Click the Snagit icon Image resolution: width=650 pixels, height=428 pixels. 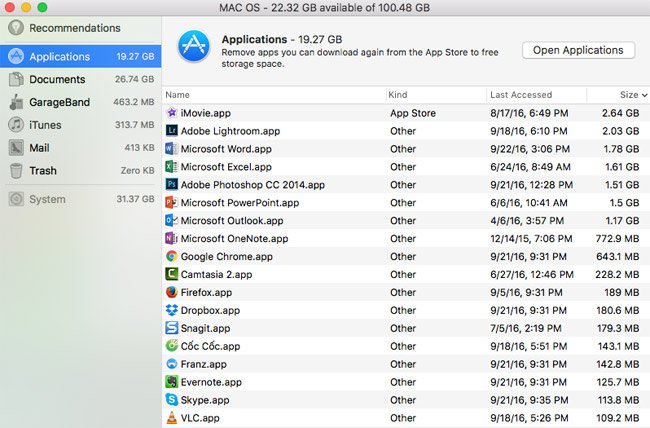point(172,328)
